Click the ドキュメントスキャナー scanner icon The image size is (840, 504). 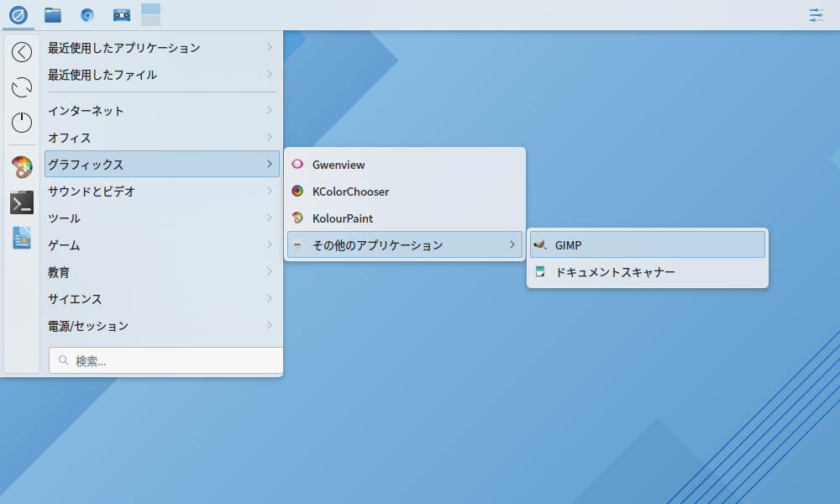coord(540,271)
